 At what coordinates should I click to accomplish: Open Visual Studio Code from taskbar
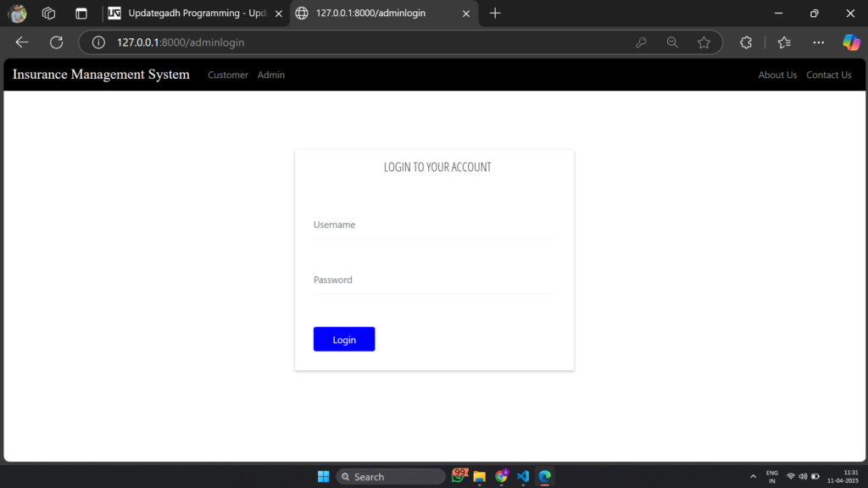tap(523, 476)
